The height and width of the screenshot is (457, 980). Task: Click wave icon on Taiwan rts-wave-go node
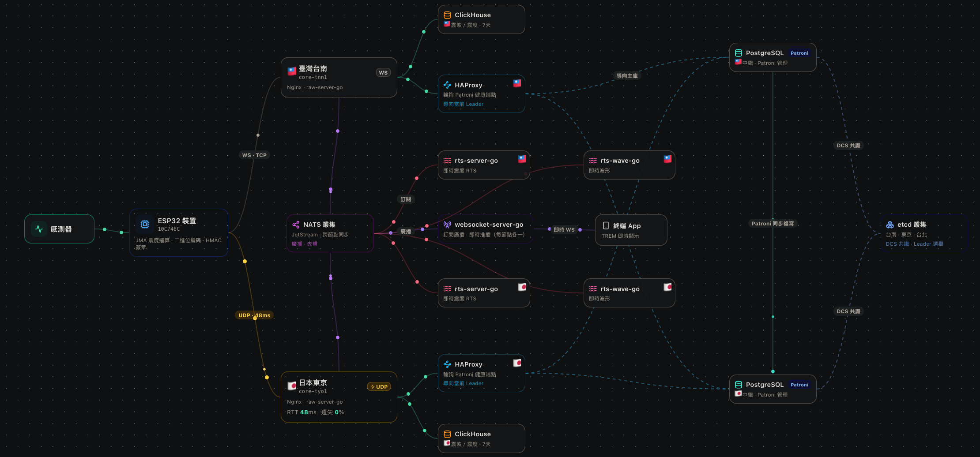[x=593, y=161]
